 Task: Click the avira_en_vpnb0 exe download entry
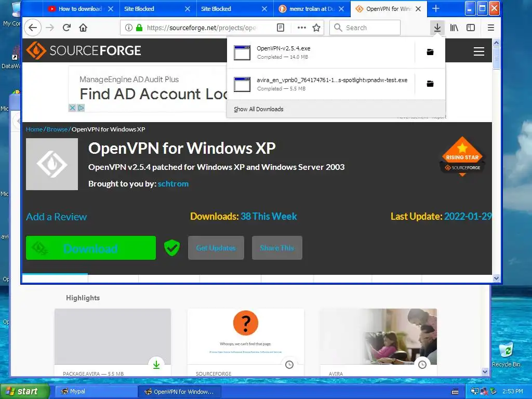point(321,84)
